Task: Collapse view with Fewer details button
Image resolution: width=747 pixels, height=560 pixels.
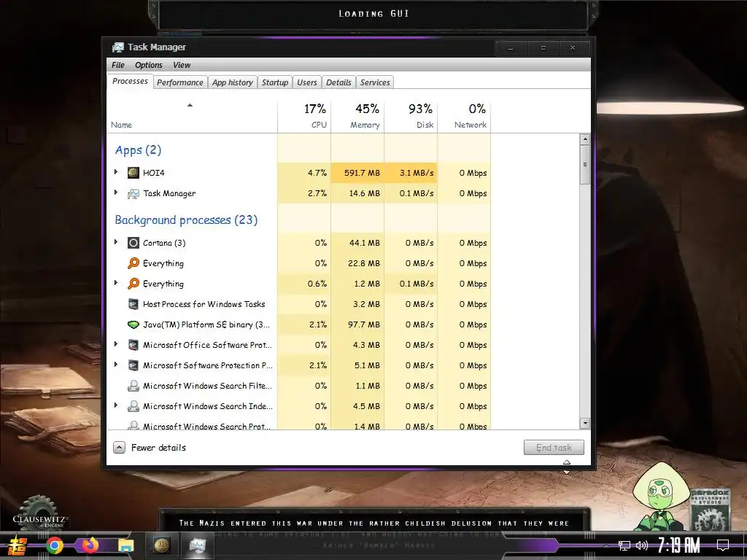Action: [150, 448]
